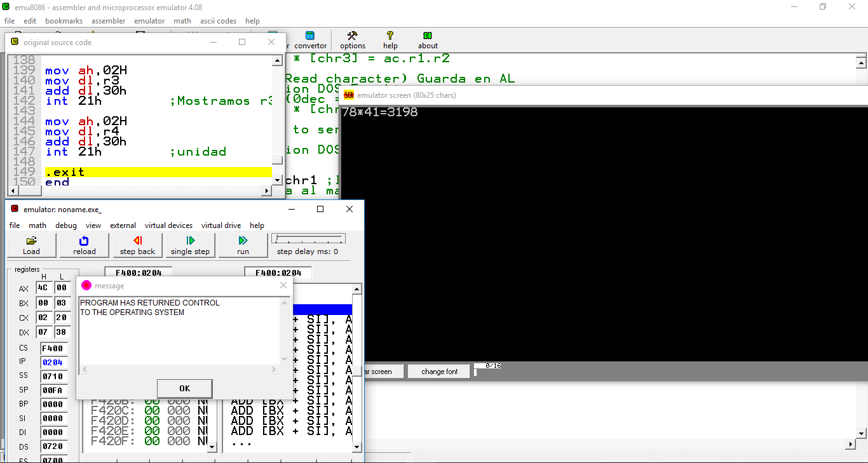Click scroll up arrow of main editor

click(861, 62)
